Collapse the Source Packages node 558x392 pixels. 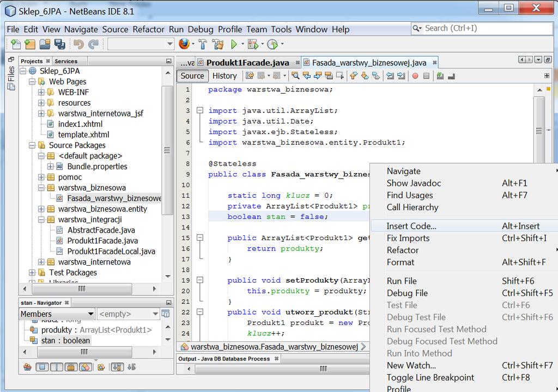(x=32, y=145)
